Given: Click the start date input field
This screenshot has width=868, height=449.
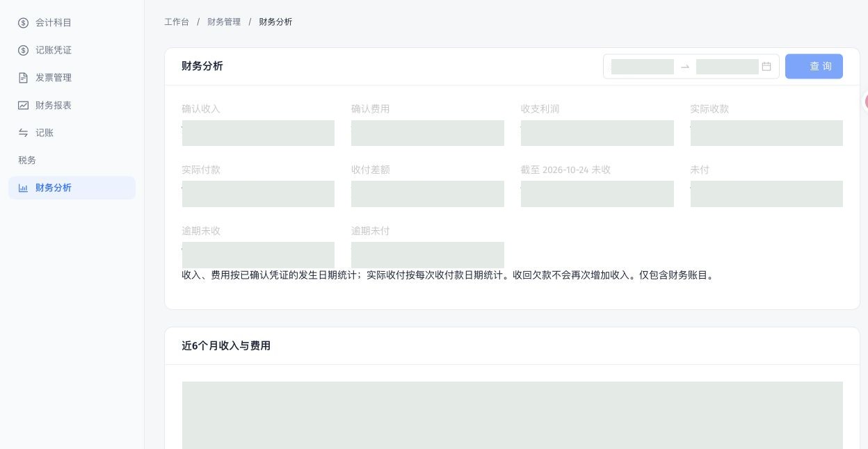Looking at the screenshot, I should 643,67.
